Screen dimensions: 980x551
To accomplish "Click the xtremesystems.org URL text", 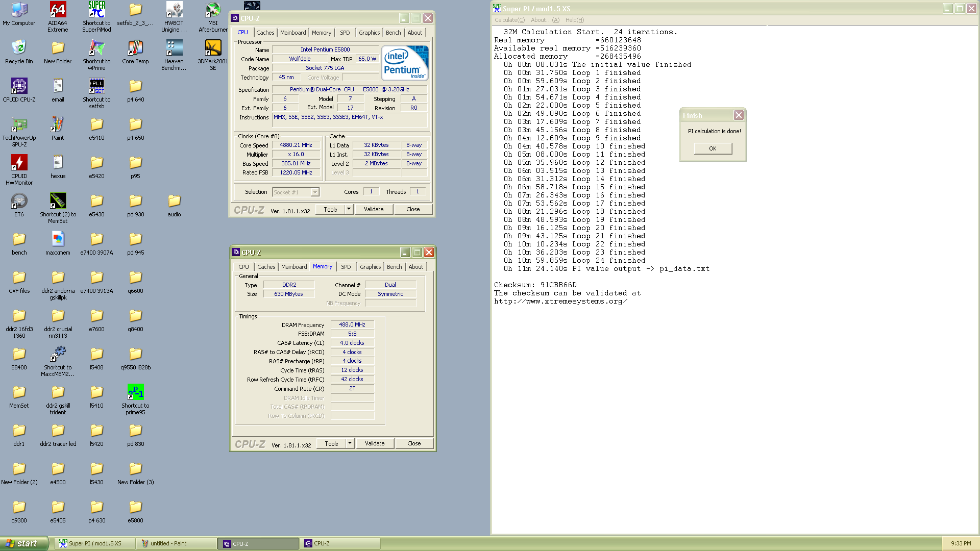I will tap(560, 302).
